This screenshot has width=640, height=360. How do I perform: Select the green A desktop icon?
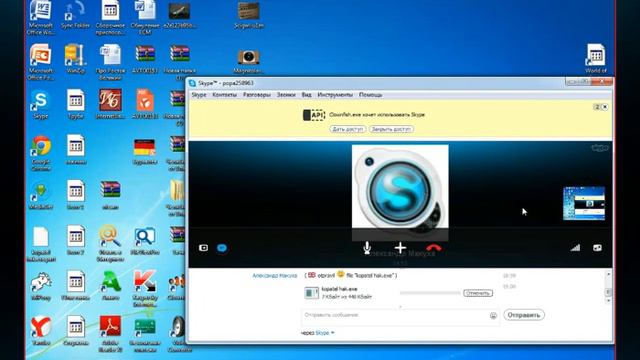(110, 285)
